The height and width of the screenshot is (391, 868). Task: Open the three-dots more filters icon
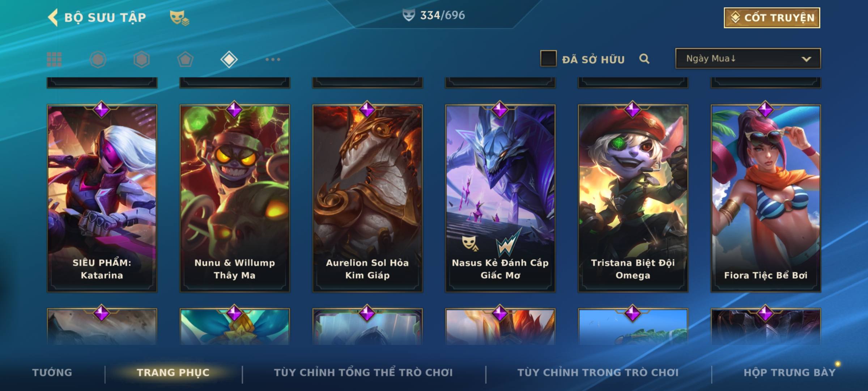(x=273, y=59)
